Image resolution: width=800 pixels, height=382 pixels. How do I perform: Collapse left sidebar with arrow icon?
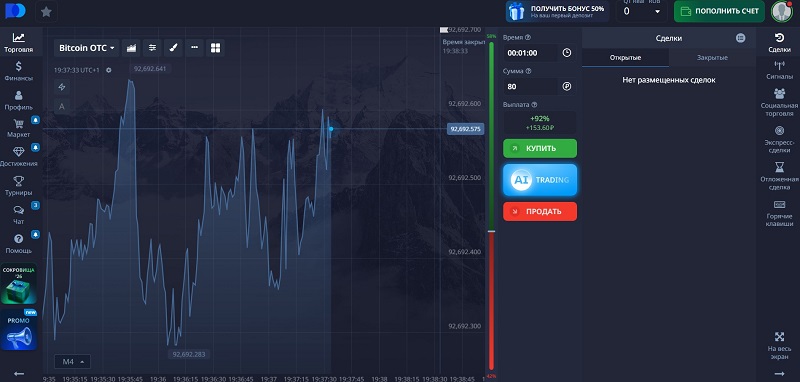[19, 374]
